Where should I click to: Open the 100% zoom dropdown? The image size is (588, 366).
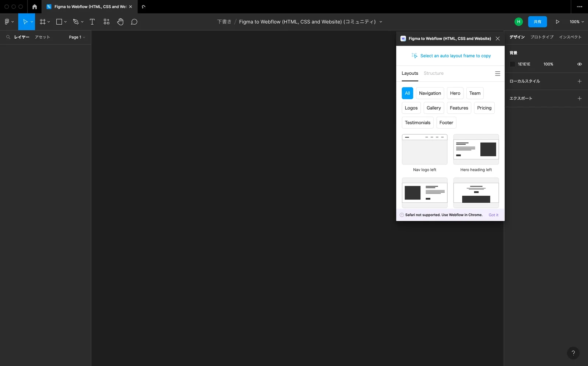[x=577, y=22]
